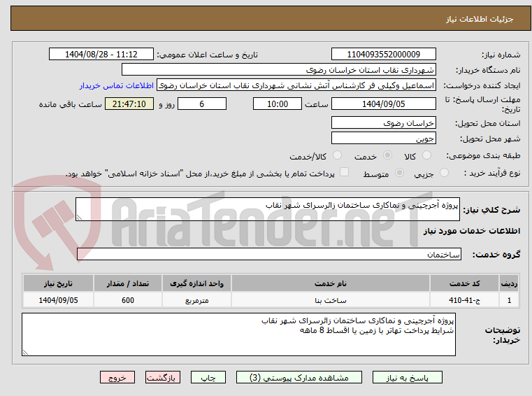This screenshot has width=532, height=396.
Task: Select the جزیی purchase type radio
Action: pyautogui.click(x=444, y=173)
